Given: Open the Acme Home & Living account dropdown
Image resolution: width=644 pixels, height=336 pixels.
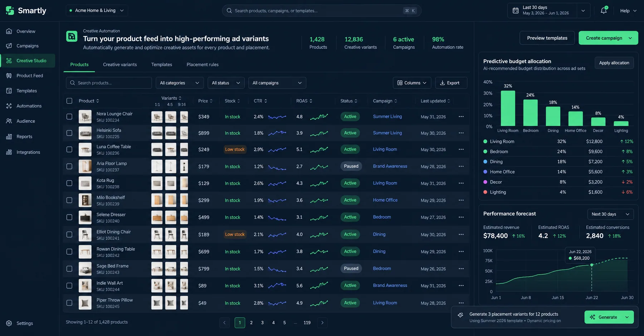Looking at the screenshot, I should pyautogui.click(x=97, y=10).
